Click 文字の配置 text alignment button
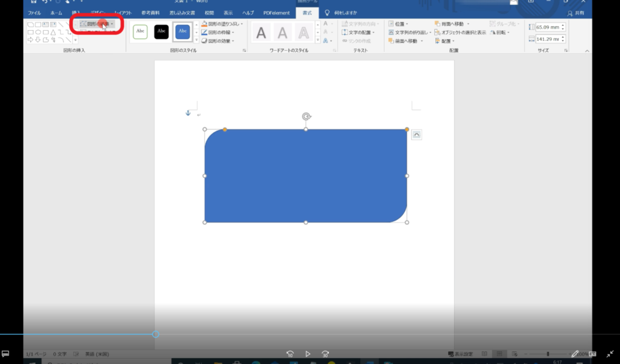 tap(360, 33)
